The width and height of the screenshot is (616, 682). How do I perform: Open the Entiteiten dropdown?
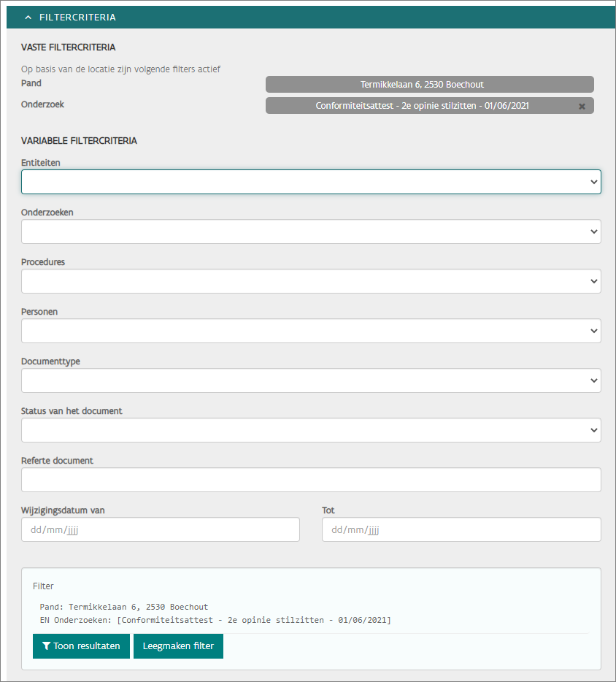(x=311, y=182)
